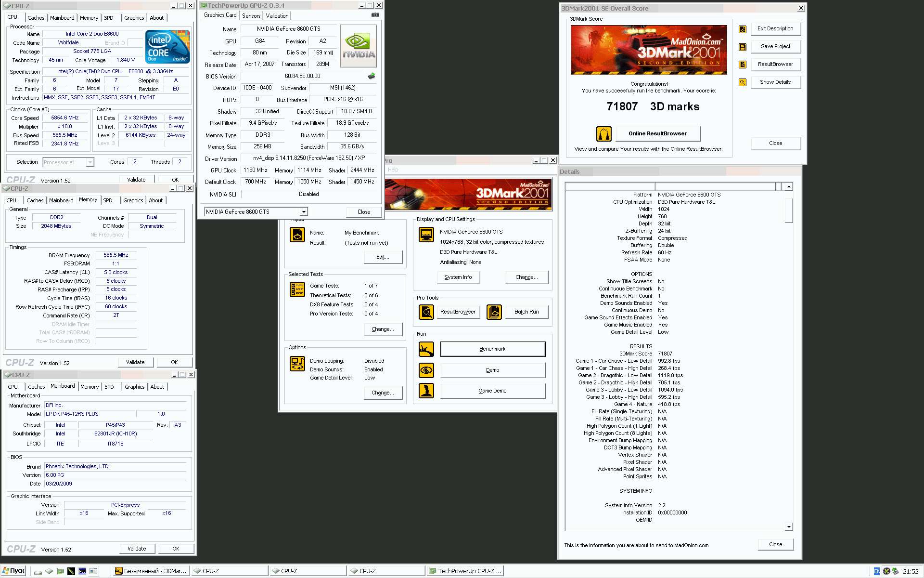Click the Пуск Start button
Screen dimensions: 924x578
click(13, 571)
